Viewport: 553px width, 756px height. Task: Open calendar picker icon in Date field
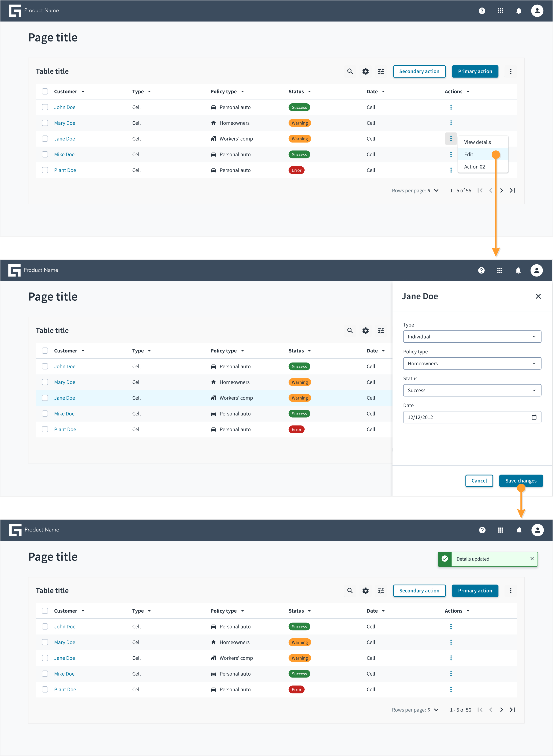(x=534, y=417)
